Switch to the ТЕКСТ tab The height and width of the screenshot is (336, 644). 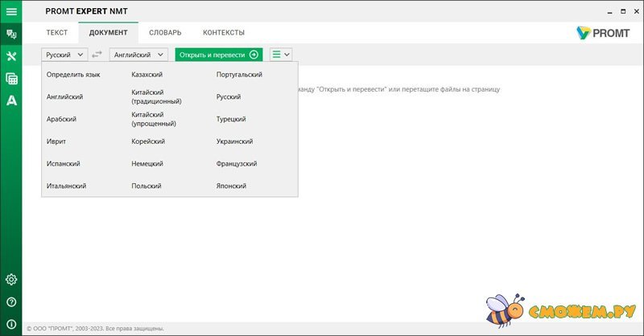[x=56, y=32]
